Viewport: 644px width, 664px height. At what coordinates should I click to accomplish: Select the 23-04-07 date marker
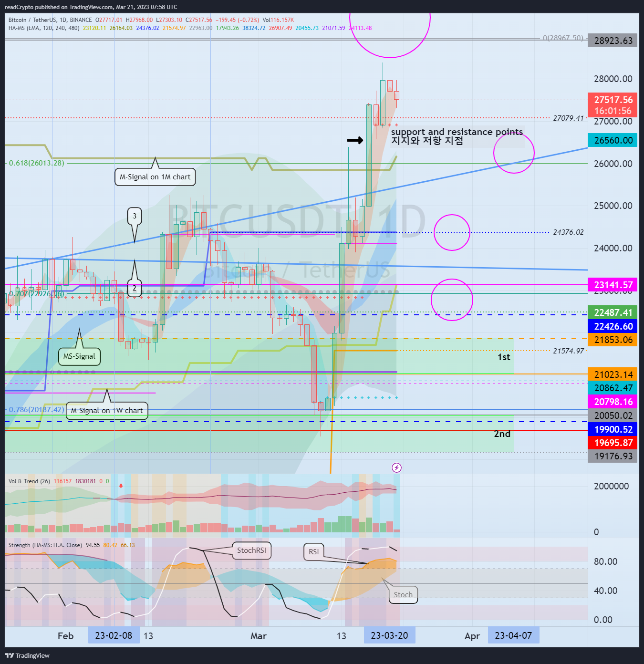point(513,635)
